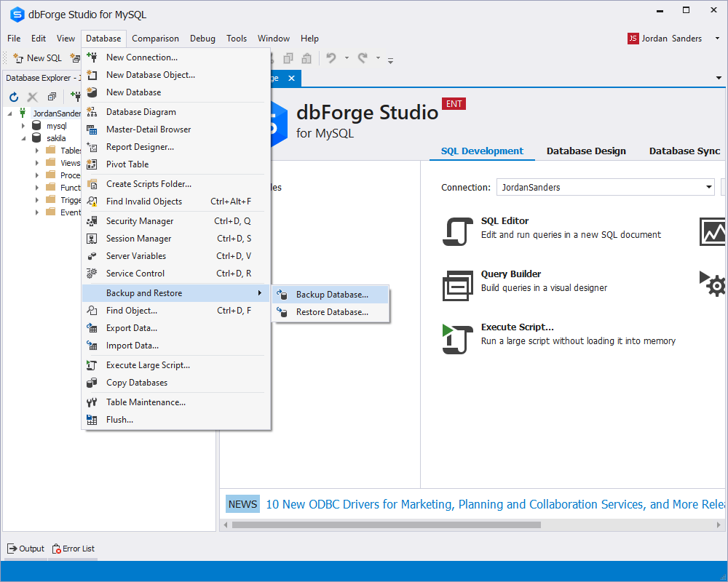Image resolution: width=728 pixels, height=582 pixels.
Task: Expand the Triggers folder node
Action: point(37,200)
